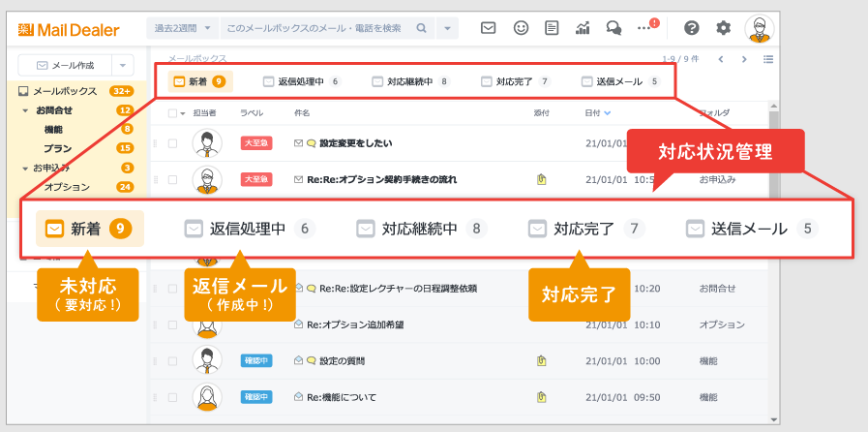The width and height of the screenshot is (868, 432).
Task: Click the Mail Dealer logo
Action: coord(70,29)
